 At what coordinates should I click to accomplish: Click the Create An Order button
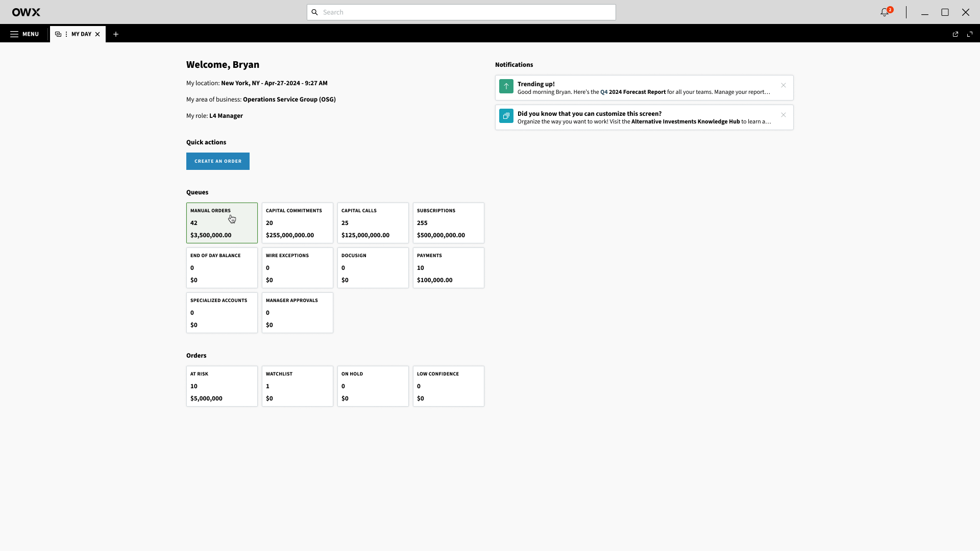[x=218, y=161]
